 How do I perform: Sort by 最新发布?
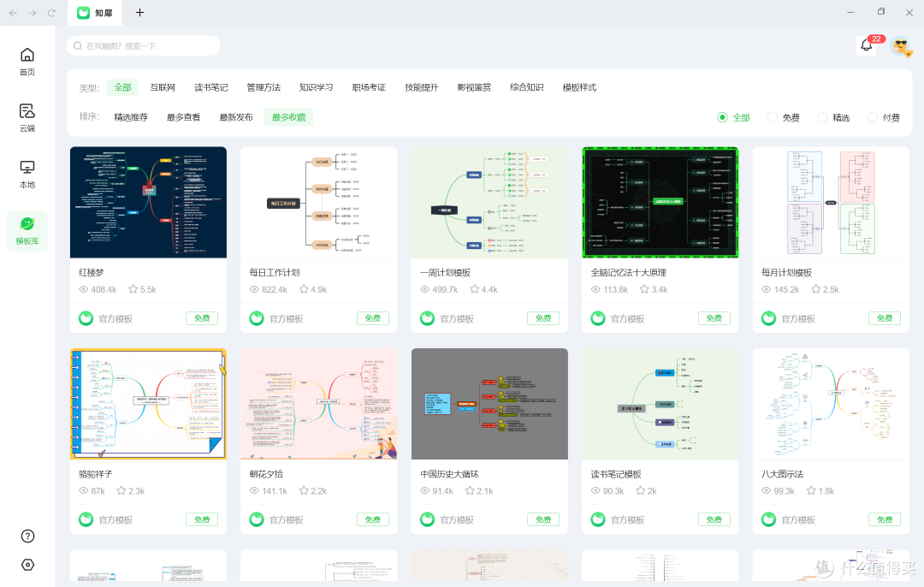click(x=236, y=117)
